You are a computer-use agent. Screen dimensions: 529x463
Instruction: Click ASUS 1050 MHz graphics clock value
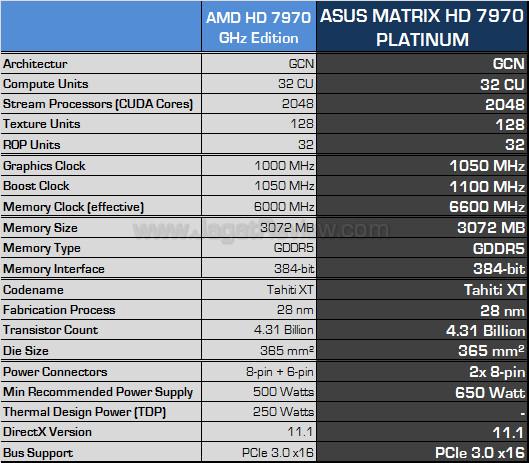pos(487,166)
